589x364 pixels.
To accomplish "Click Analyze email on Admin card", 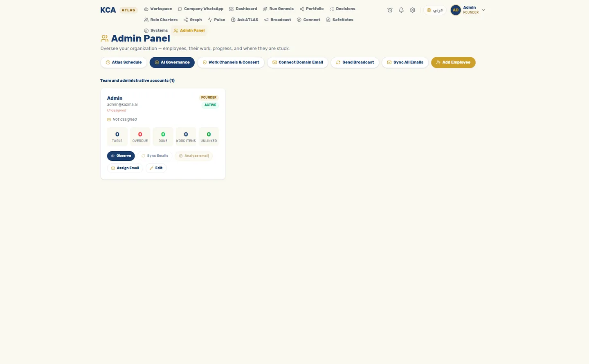I will (194, 156).
